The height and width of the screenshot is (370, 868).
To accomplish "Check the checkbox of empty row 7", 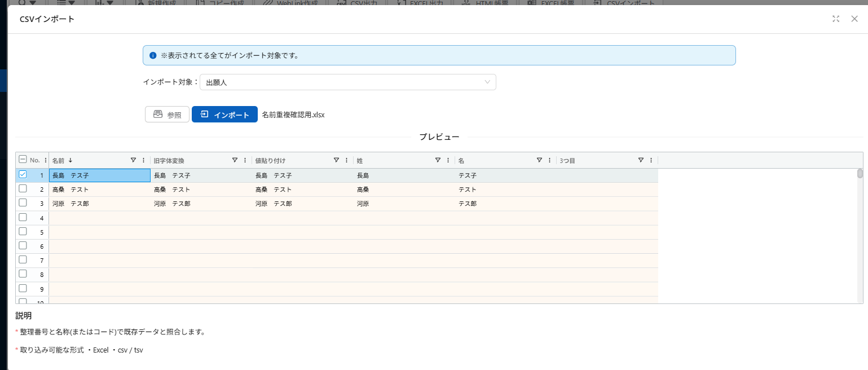I will pyautogui.click(x=23, y=259).
